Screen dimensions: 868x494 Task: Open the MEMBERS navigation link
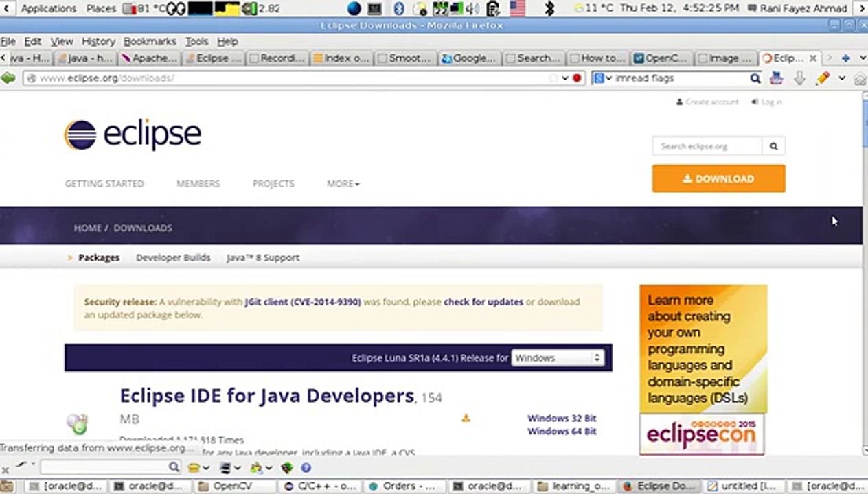click(x=198, y=183)
